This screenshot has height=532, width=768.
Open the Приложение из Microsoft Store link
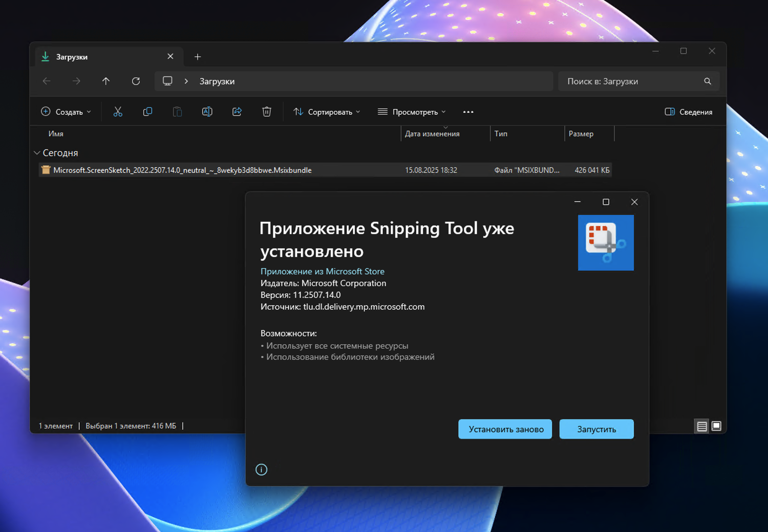(323, 271)
